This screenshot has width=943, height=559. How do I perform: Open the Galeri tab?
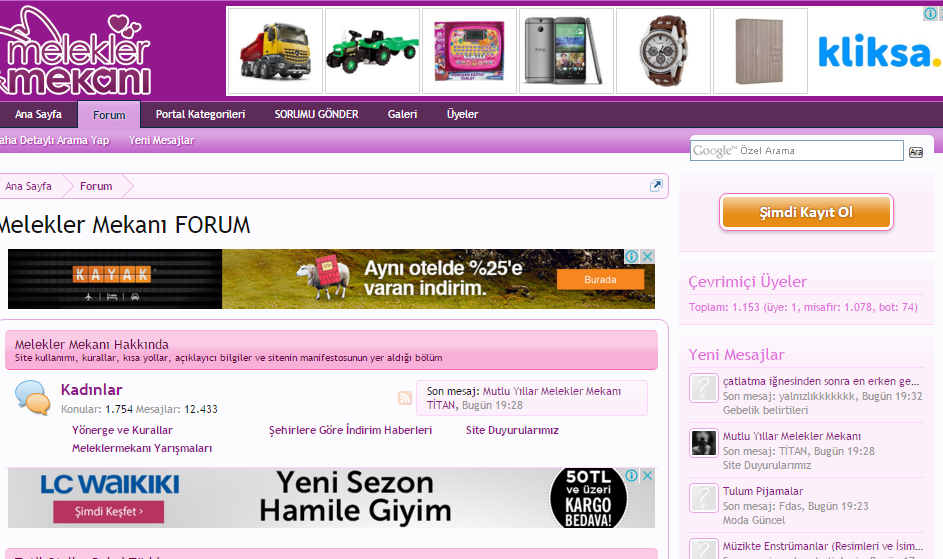402,114
